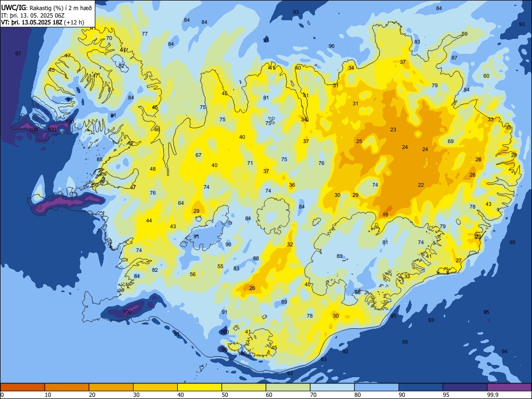Image resolution: width=532 pixels, height=399 pixels.
Task: Click the orange 10–20 legend swatch
Action: click(67, 387)
